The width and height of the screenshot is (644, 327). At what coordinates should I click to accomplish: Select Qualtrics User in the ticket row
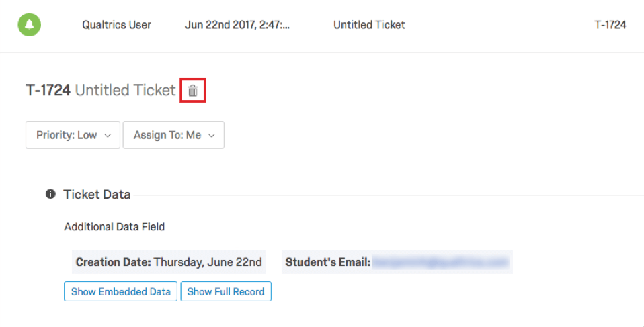116,25
